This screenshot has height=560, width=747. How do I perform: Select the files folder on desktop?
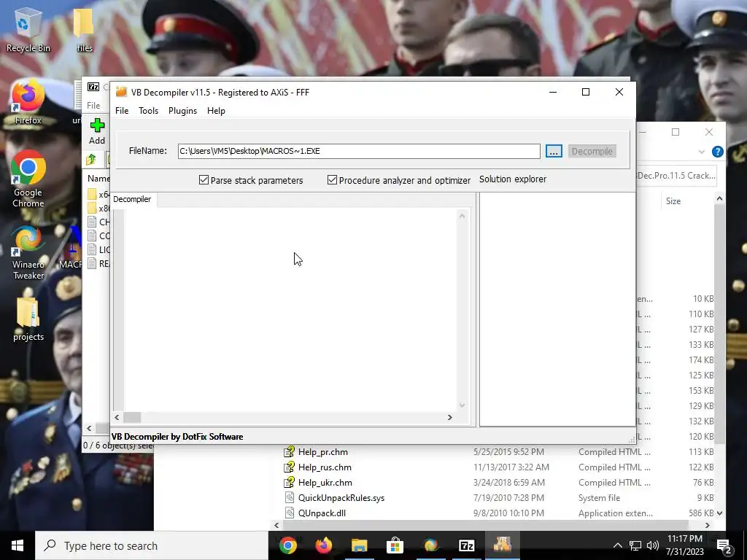(x=85, y=29)
